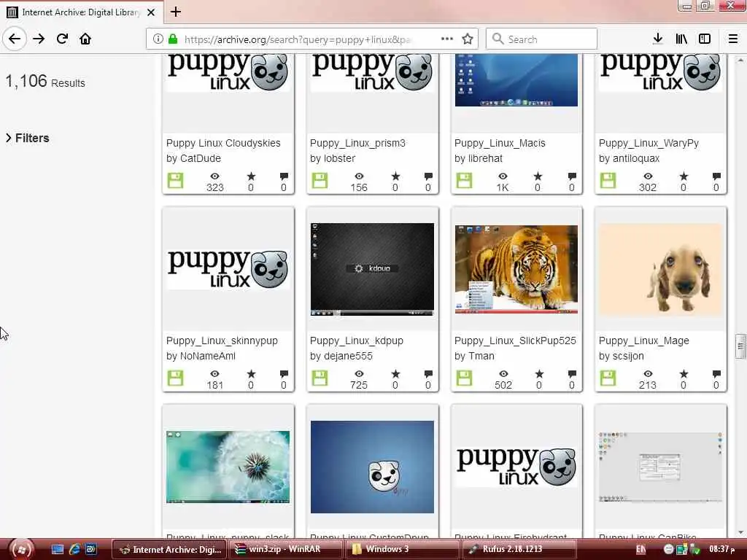Go back to the previous page
Screen dimensions: 747x560
tap(15, 39)
